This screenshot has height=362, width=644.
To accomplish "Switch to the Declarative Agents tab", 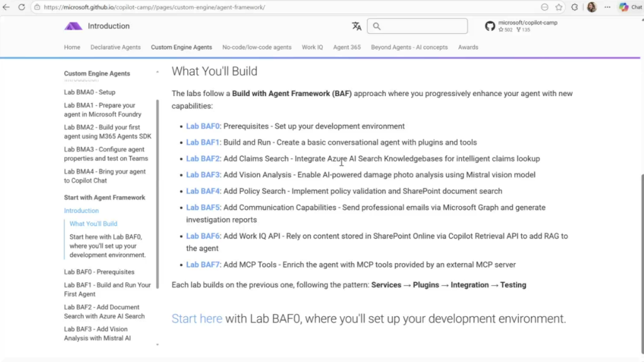I will [x=115, y=47].
